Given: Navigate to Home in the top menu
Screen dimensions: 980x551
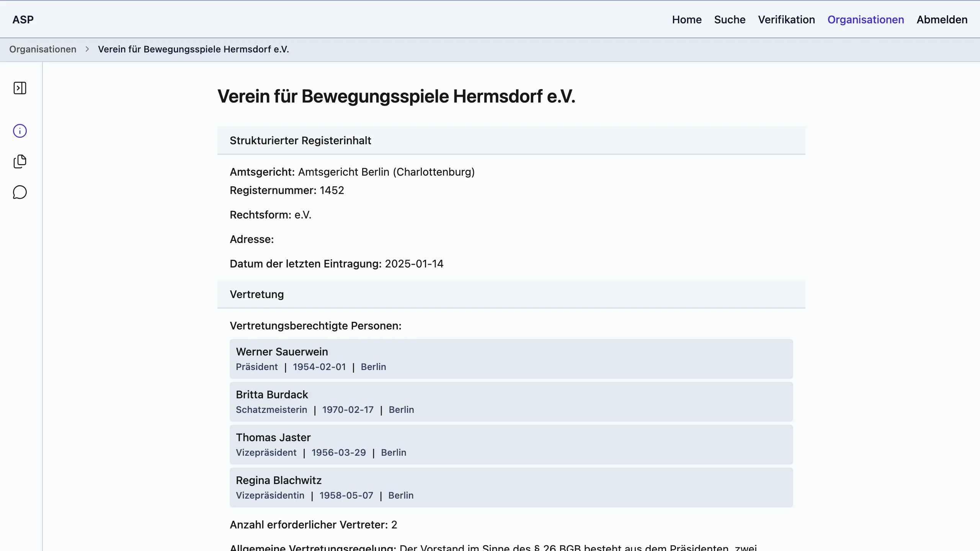Looking at the screenshot, I should tap(686, 20).
